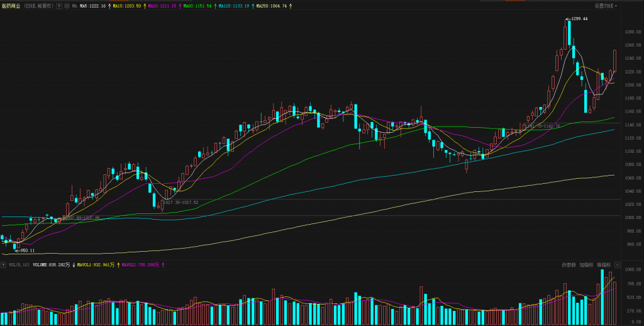Viewport: 644px width, 326px height.
Task: Open the 日线 前复权 period selector
Action: (39, 6)
